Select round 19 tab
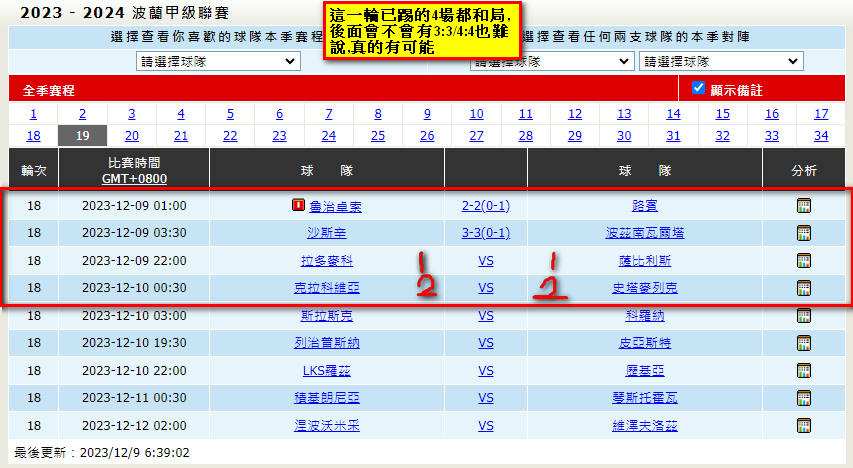853x468 pixels. click(83, 136)
